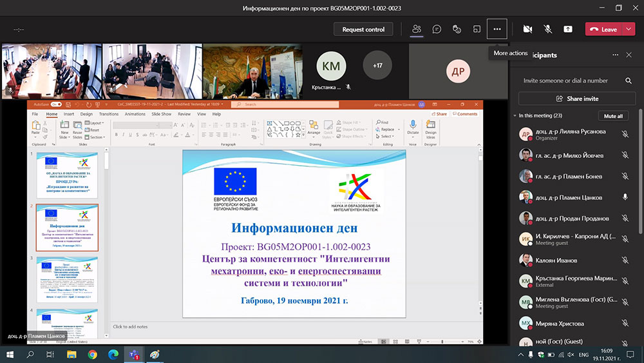The height and width of the screenshot is (363, 644).
Task: Click the Request control button
Action: click(363, 29)
